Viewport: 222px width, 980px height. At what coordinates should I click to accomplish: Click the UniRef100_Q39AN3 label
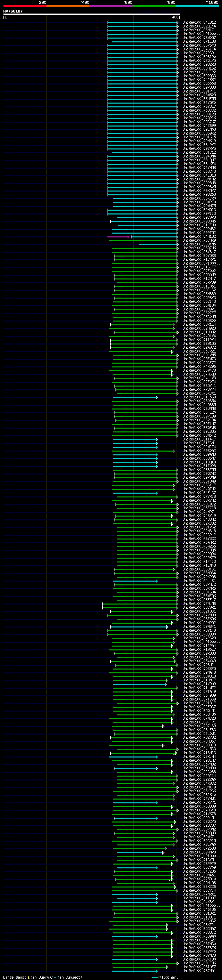[199, 455]
